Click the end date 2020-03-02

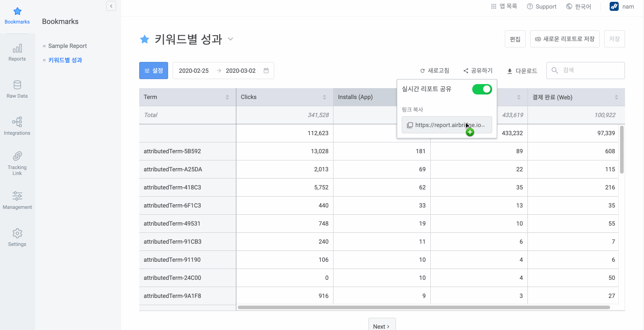[240, 71]
